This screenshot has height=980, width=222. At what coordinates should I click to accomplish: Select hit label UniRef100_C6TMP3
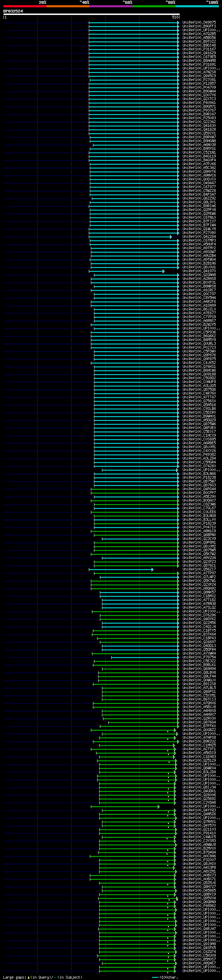(x=199, y=241)
